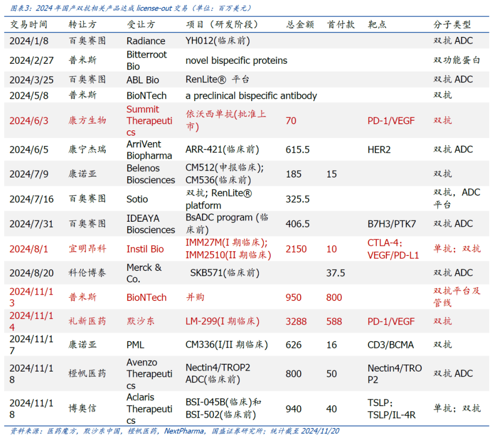This screenshot has width=492, height=448.
Task: Click the '受让方' column header
Action: (x=141, y=25)
